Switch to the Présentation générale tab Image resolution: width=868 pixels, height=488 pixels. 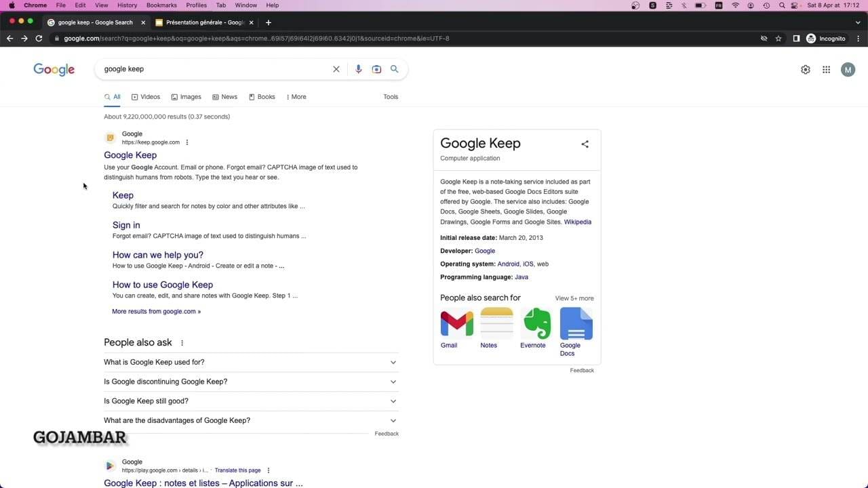click(x=204, y=22)
